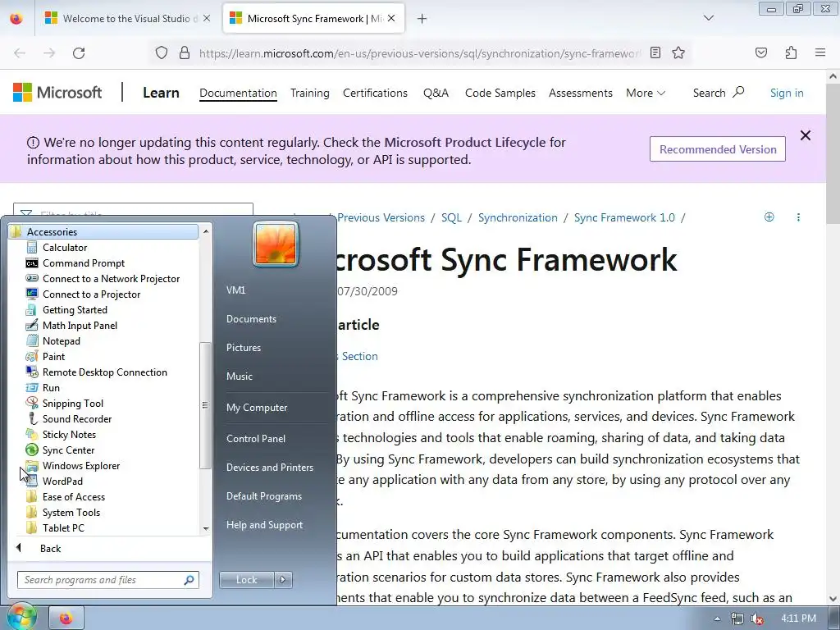The image size is (840, 630).
Task: Launch Snipping Tool
Action: click(x=73, y=403)
